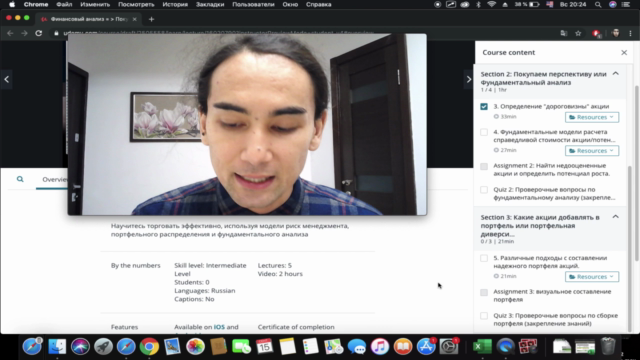
Task: Check the Quiz 2 completion box
Action: [x=484, y=190]
